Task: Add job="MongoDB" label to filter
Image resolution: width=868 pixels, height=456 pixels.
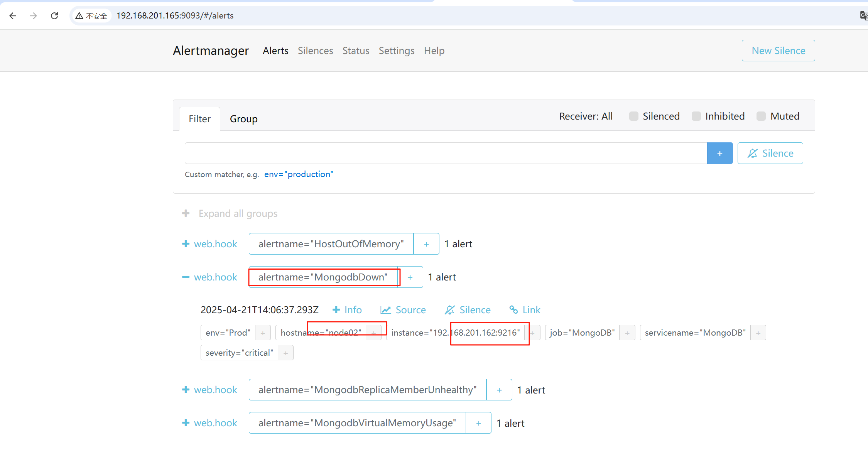Action: point(627,333)
